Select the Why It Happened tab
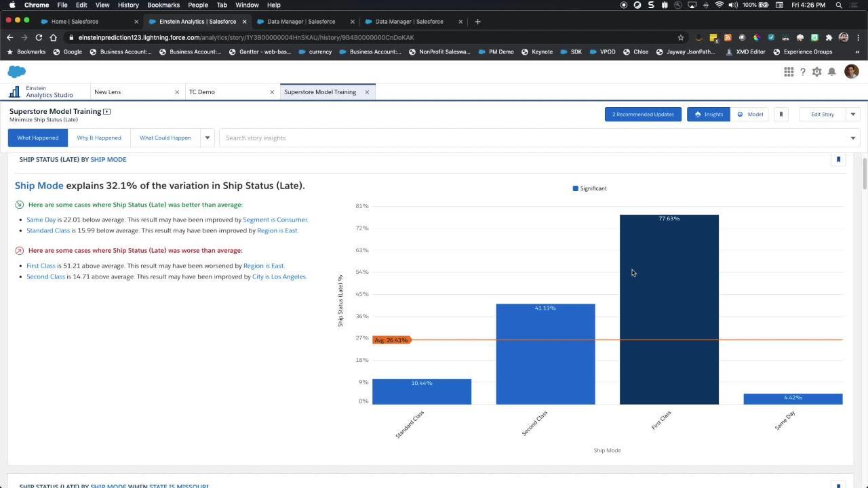Screen dimensions: 868x488 pyautogui.click(x=99, y=138)
